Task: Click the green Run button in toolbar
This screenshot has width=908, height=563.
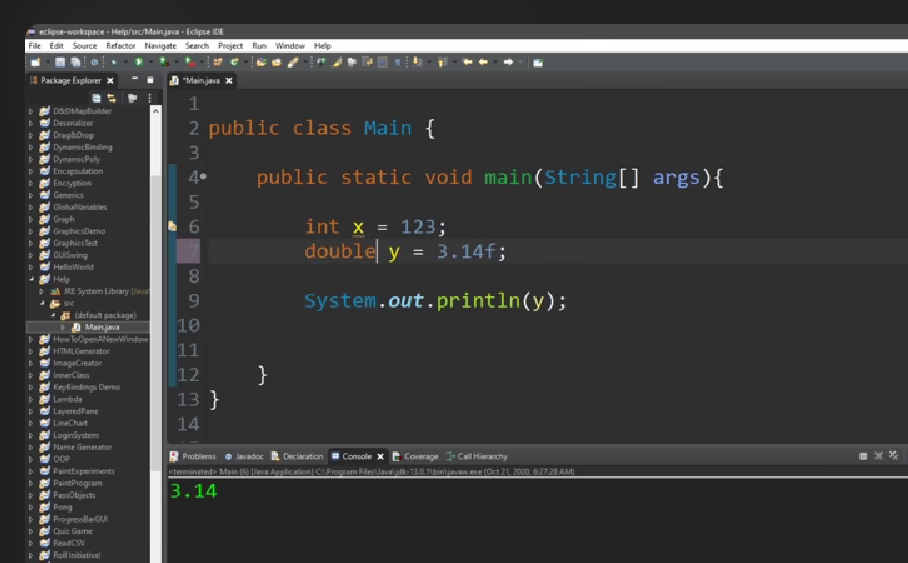Action: coord(139,62)
